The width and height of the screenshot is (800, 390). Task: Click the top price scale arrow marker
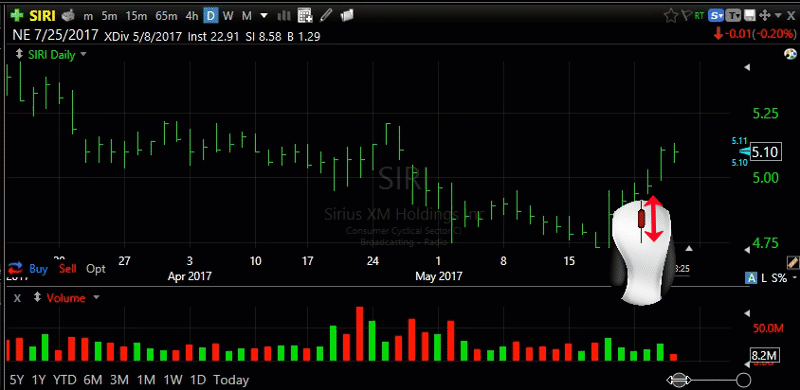click(747, 67)
